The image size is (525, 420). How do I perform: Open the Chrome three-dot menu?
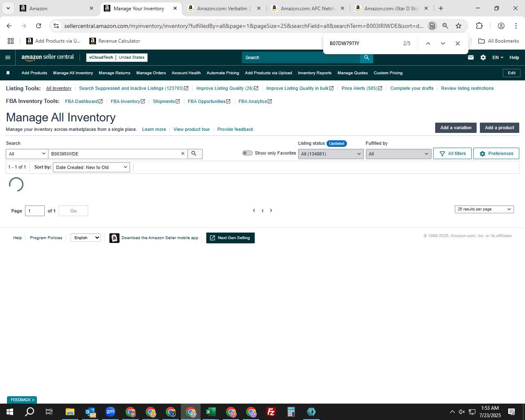(516, 26)
